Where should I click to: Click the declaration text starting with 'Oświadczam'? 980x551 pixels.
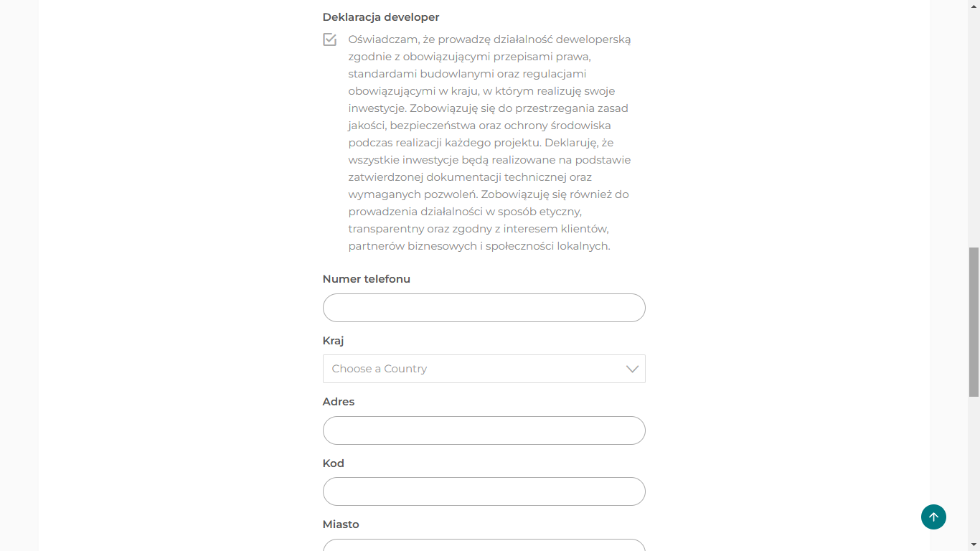(x=490, y=143)
